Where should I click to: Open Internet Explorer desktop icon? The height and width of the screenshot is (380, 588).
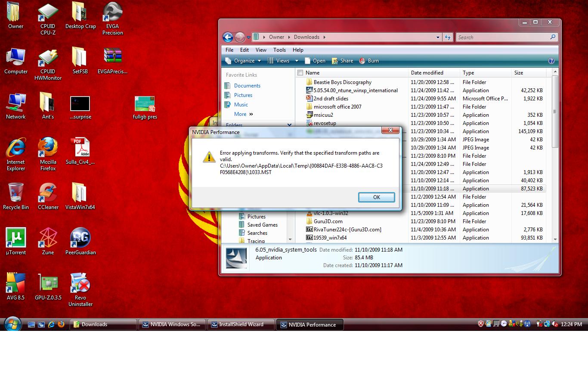(x=16, y=154)
